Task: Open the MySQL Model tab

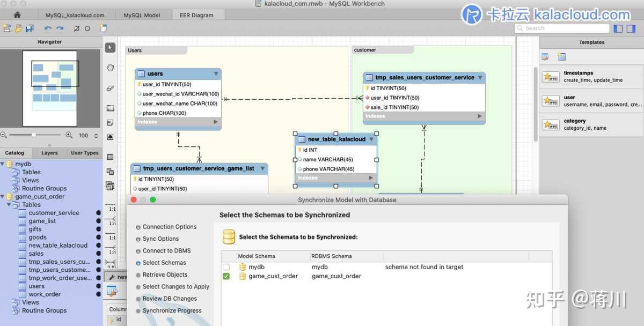Action: (x=142, y=15)
